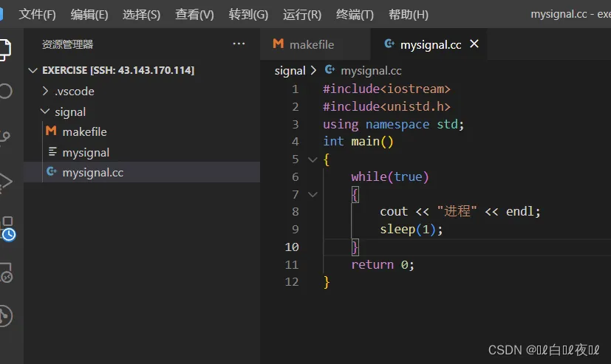This screenshot has width=611, height=364.
Task: Select the mysignal binary file in explorer
Action: [86, 153]
